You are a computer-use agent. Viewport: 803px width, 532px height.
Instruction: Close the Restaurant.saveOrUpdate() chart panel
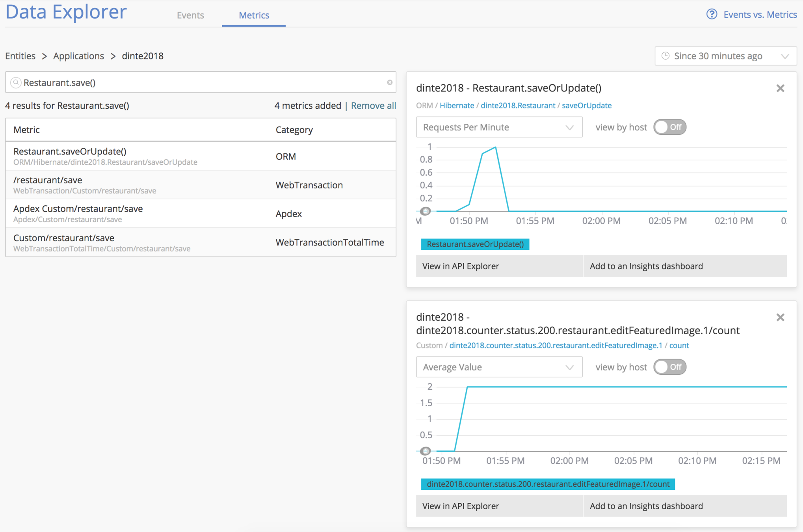pyautogui.click(x=780, y=88)
